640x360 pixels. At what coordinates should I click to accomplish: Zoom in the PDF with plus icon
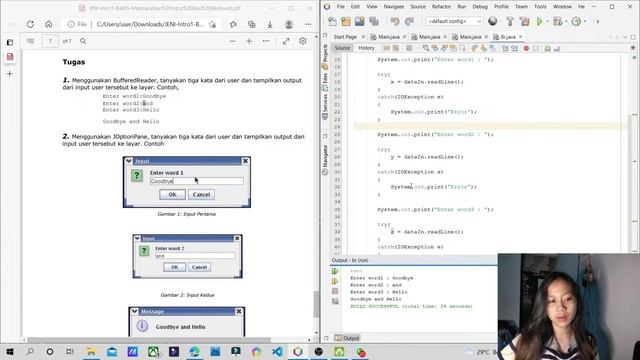pyautogui.click(x=249, y=41)
